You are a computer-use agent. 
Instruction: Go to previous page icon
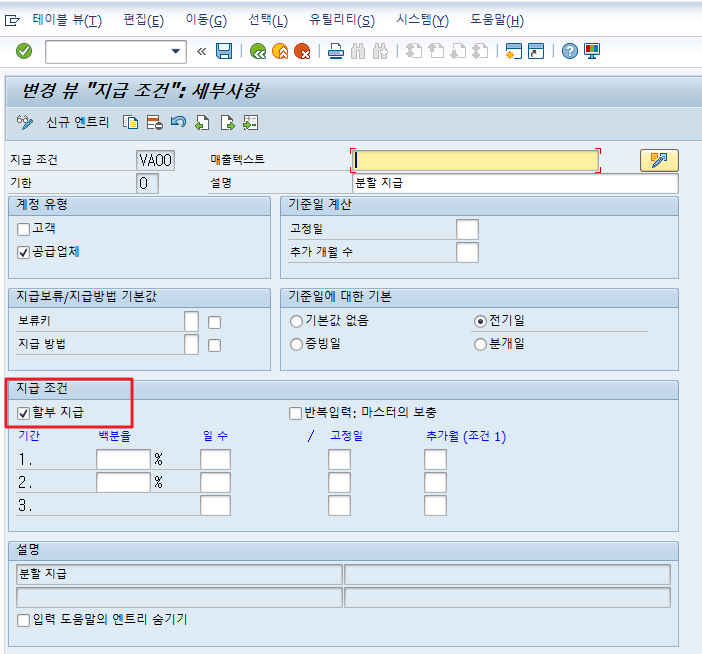(x=436, y=51)
